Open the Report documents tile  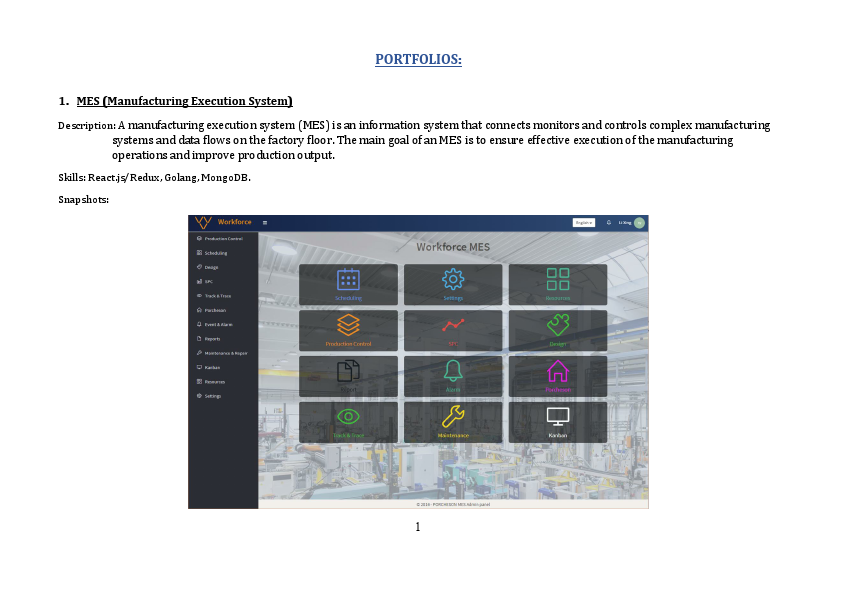coord(349,376)
